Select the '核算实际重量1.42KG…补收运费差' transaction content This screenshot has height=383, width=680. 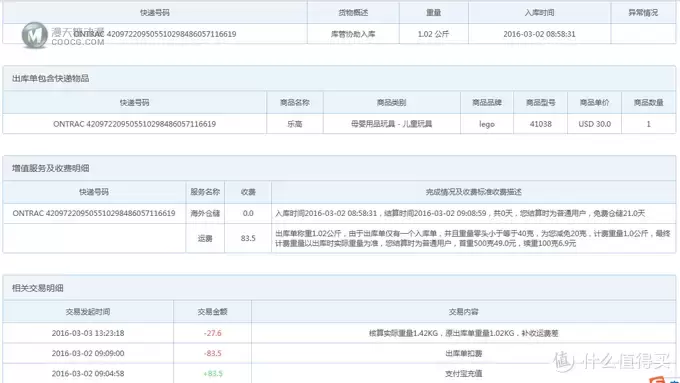click(463, 333)
